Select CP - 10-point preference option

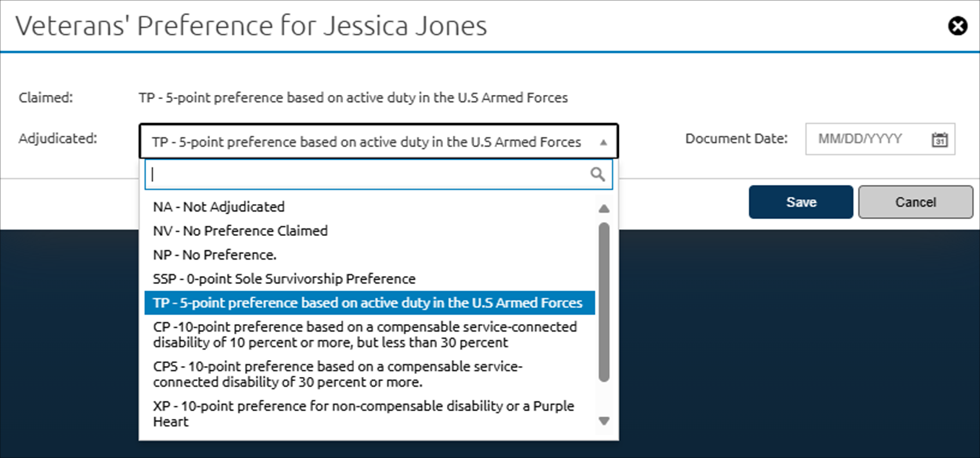point(370,334)
